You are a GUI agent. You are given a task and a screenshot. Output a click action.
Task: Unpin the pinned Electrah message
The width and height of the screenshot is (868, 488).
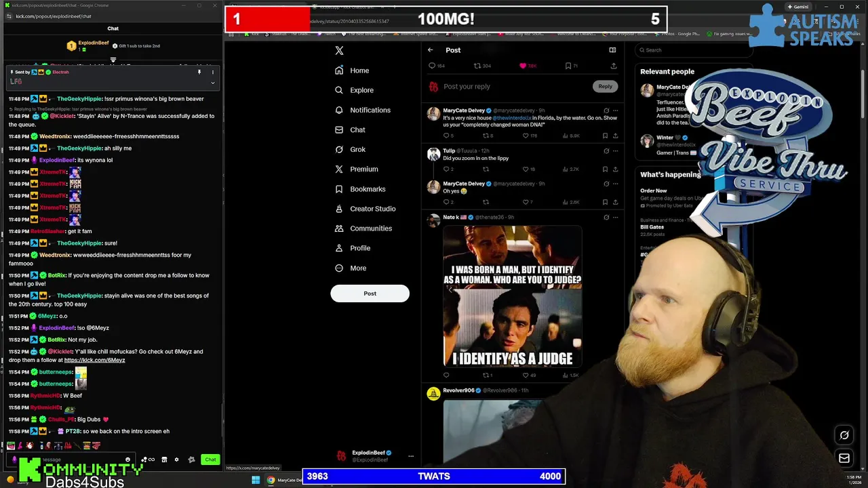pyautogui.click(x=199, y=72)
